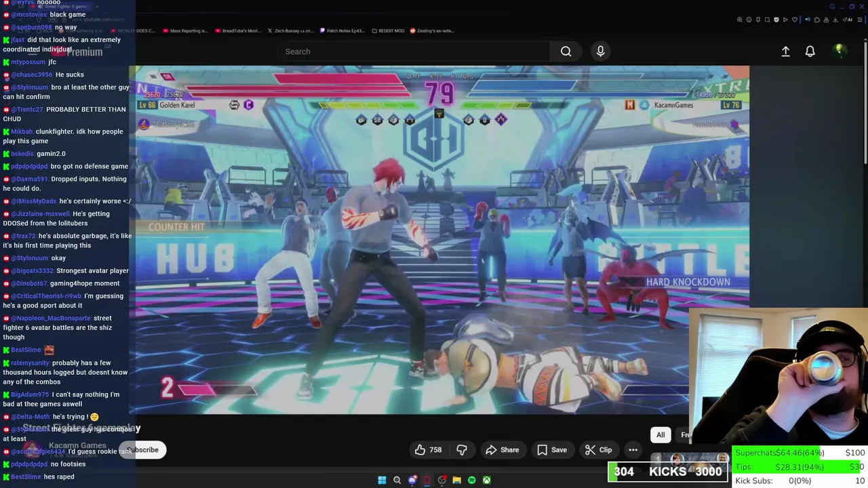
Task: Dislike the video with thumbs down
Action: (462, 449)
